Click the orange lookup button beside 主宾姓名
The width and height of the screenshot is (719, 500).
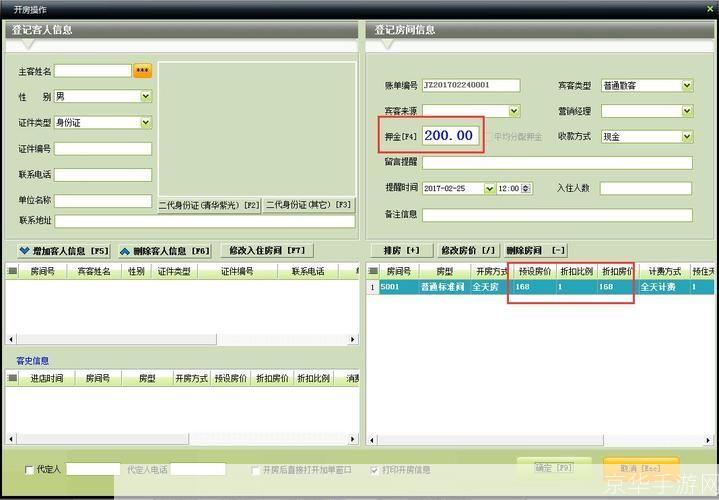coord(143,71)
